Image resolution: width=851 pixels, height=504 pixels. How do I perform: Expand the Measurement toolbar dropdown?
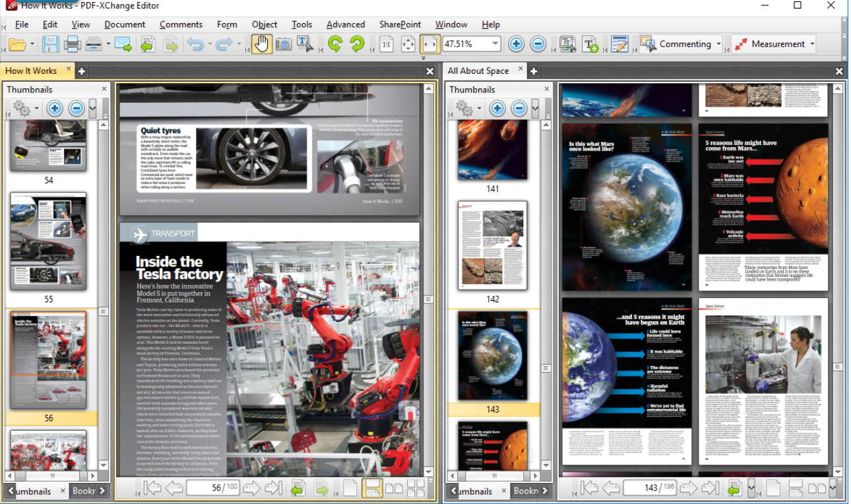tap(812, 44)
